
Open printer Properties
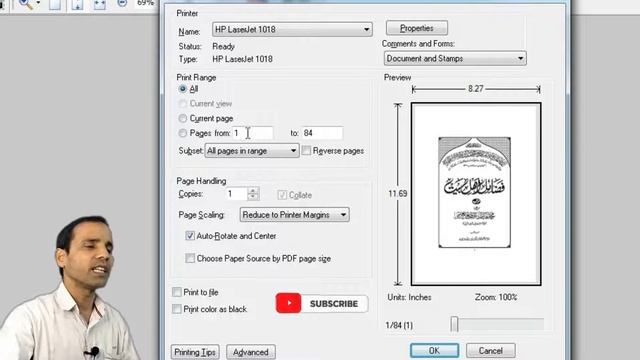point(417,28)
